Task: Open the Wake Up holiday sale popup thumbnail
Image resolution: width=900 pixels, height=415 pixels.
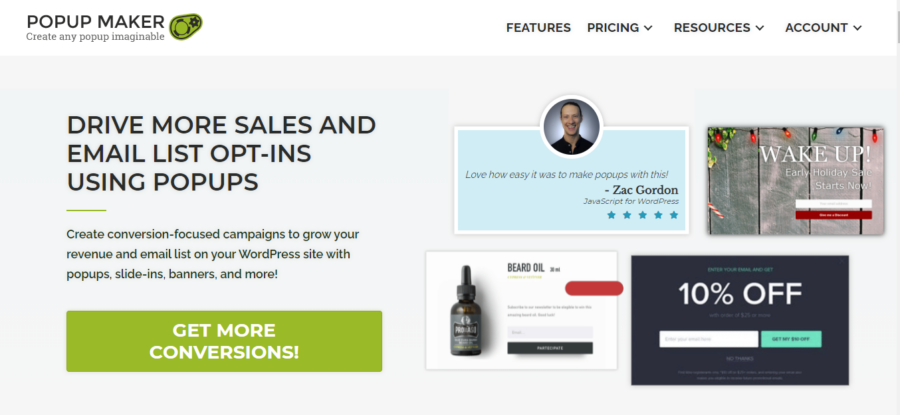Action: pyautogui.click(x=796, y=180)
